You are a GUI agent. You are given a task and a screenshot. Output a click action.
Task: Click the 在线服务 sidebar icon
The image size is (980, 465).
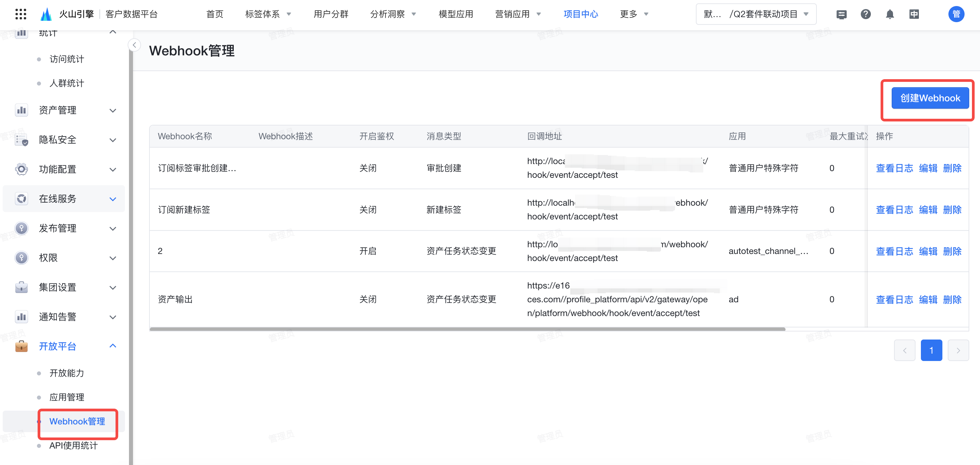pos(22,199)
